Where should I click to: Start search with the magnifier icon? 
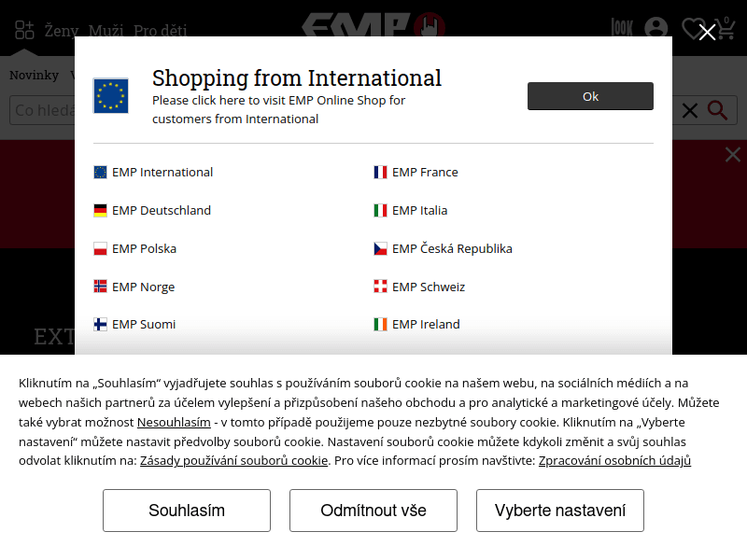pos(717,110)
